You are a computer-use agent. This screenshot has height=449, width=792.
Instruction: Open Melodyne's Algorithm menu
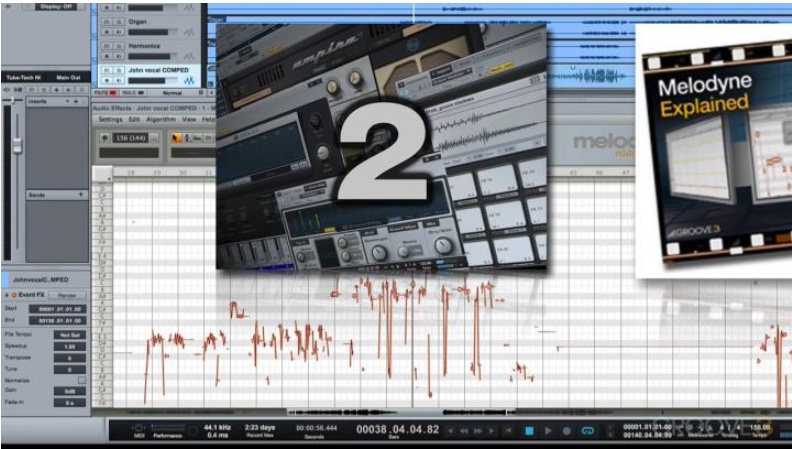point(161,120)
